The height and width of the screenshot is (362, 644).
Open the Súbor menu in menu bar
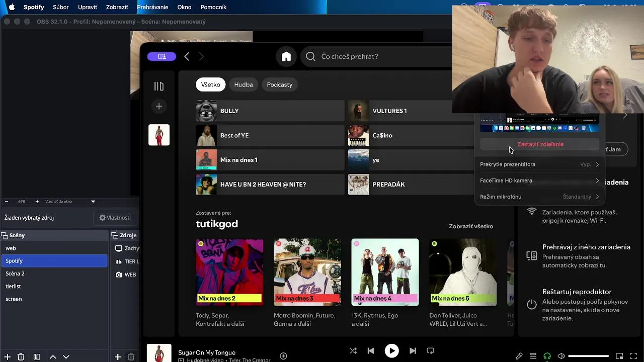(x=61, y=7)
